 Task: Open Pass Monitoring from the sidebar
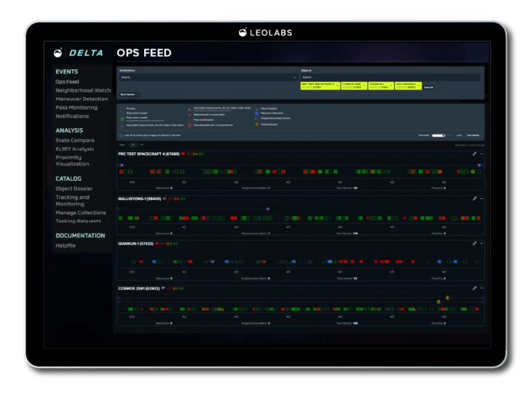tap(76, 107)
